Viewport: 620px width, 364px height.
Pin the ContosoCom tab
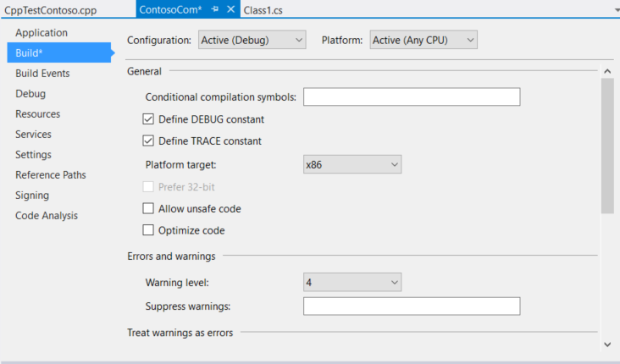point(216,9)
